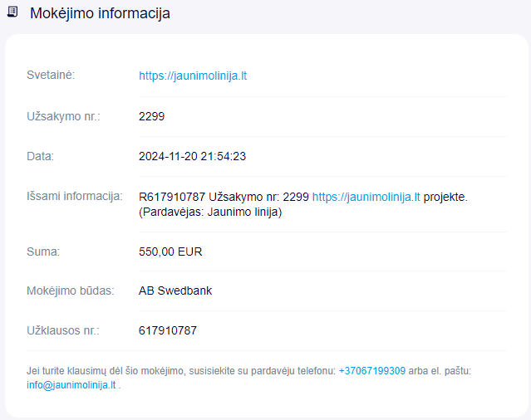Image resolution: width=531 pixels, height=420 pixels.
Task: Open the jaunimolinija.lt link in Svetainė row
Action: pyautogui.click(x=193, y=76)
